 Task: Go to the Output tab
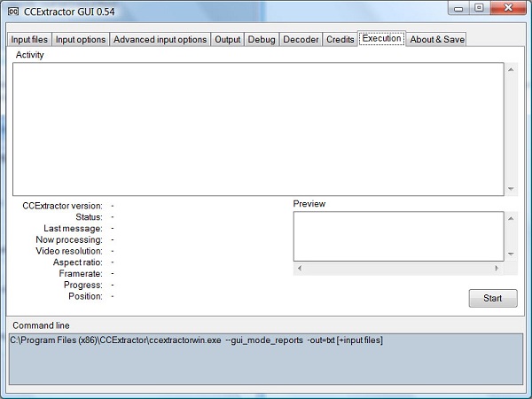coord(228,39)
